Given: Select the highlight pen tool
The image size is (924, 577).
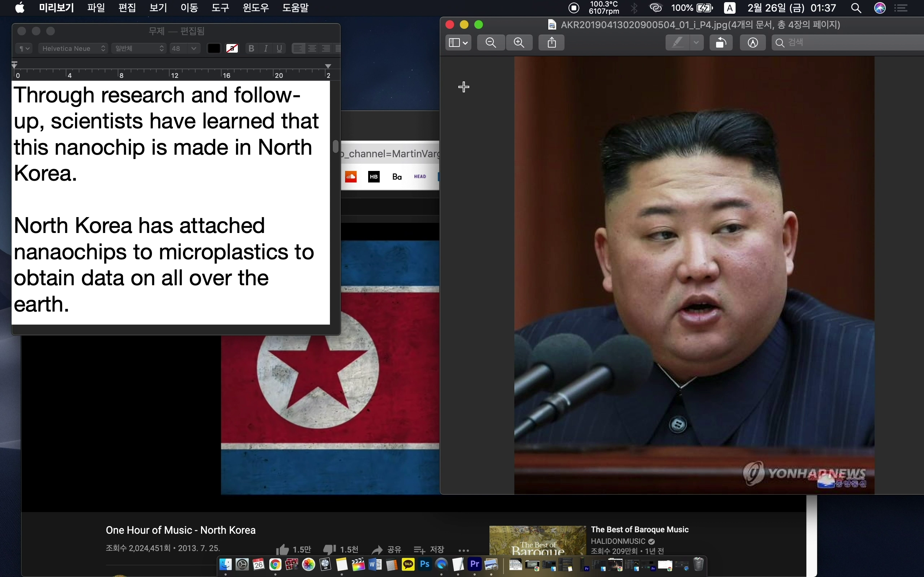Looking at the screenshot, I should point(677,43).
